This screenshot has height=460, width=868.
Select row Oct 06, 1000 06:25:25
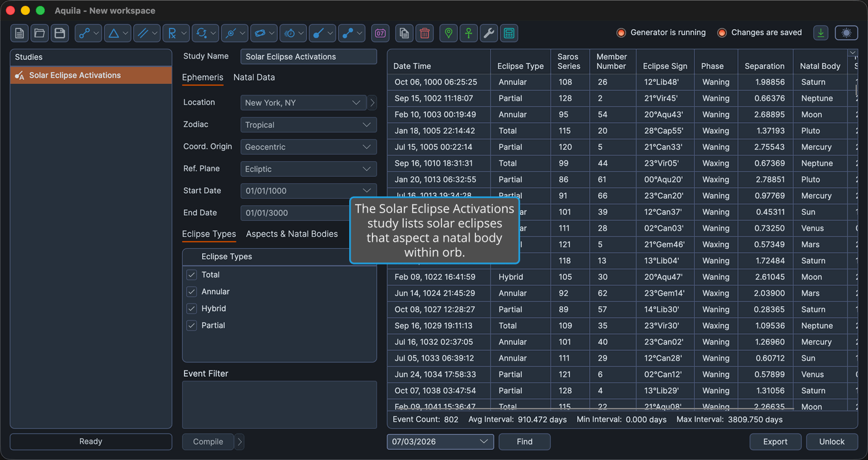click(x=622, y=82)
